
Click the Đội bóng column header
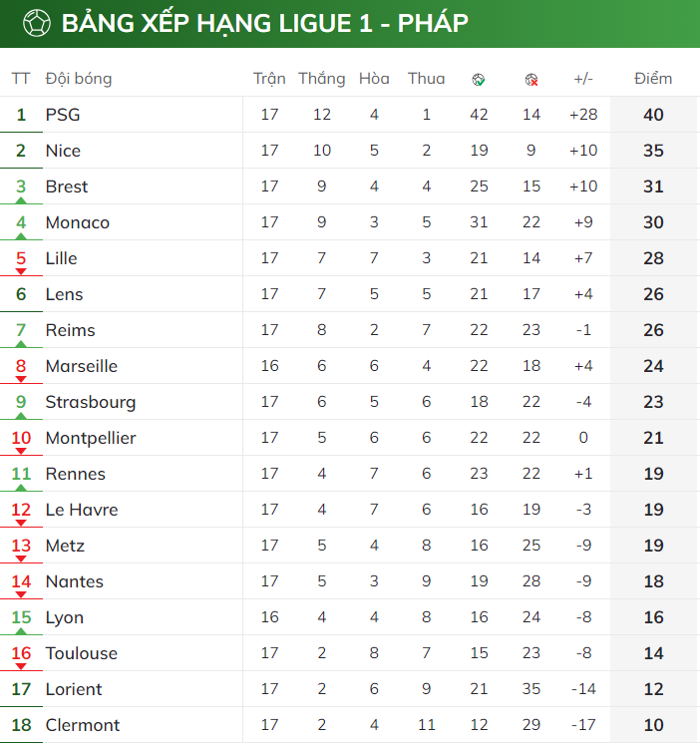click(x=79, y=79)
